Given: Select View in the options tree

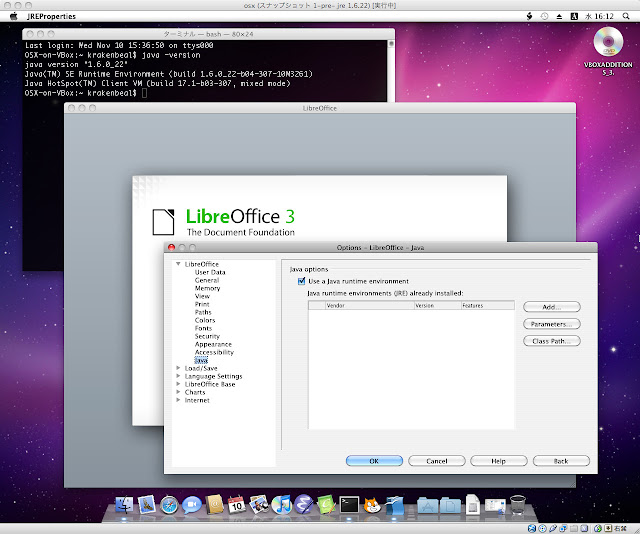Looking at the screenshot, I should click(202, 296).
